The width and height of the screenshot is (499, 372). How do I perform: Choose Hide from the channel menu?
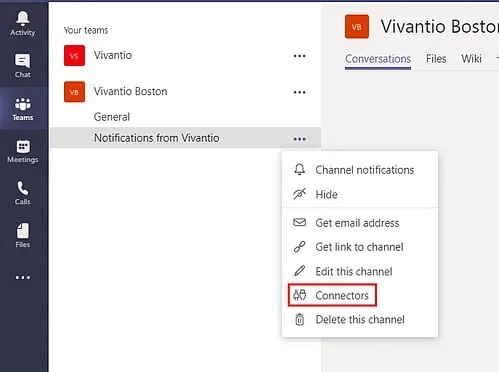pyautogui.click(x=360, y=194)
